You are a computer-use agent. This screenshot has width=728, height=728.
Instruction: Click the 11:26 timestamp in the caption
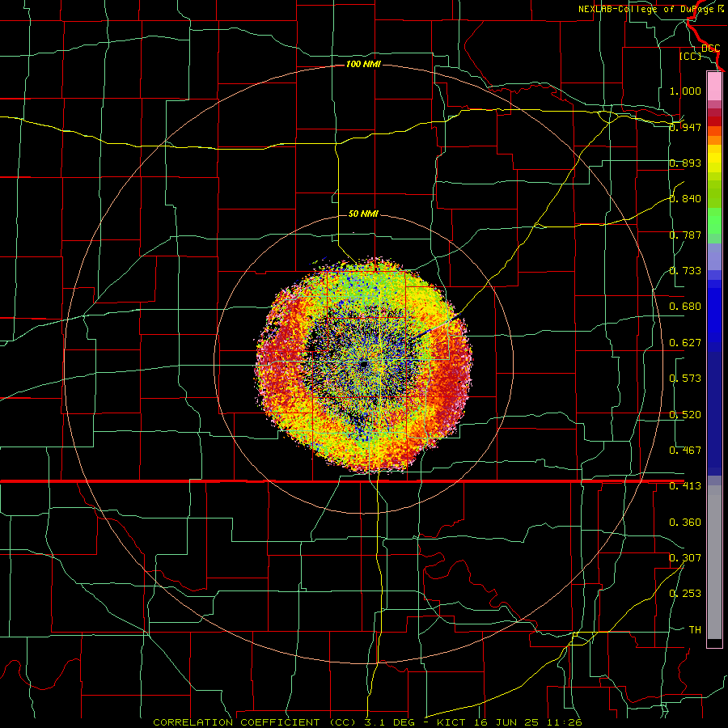[x=564, y=722]
